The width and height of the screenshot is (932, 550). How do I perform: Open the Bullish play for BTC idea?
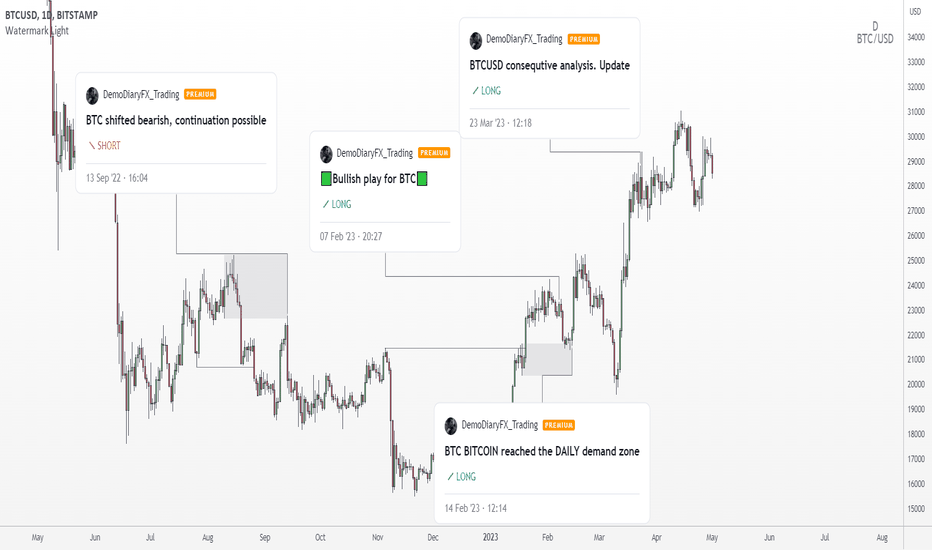click(x=374, y=178)
